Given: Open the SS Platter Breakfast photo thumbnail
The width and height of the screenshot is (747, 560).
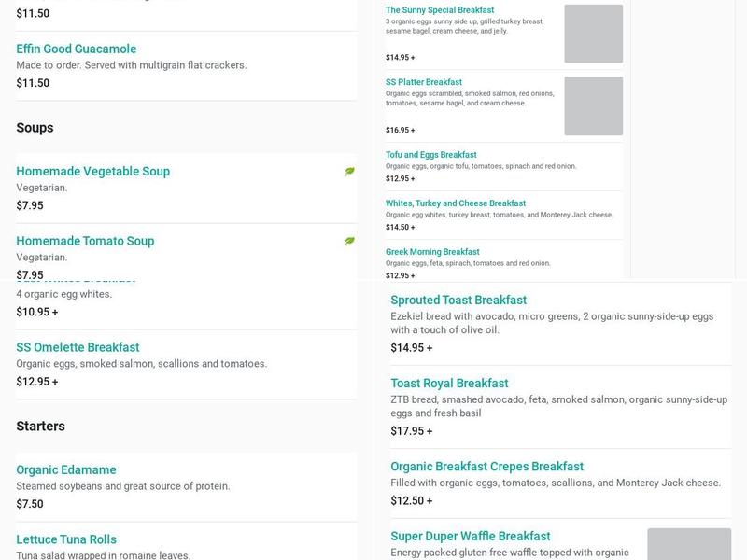Looking at the screenshot, I should click(x=593, y=105).
